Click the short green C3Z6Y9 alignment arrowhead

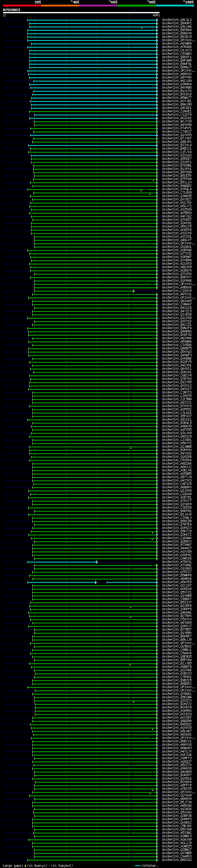[x=134, y=291]
